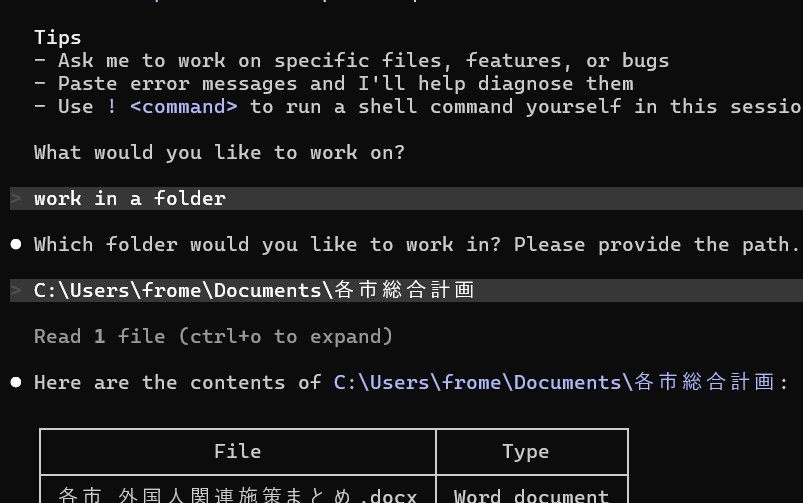Click the "What would you like to work on?" text
Viewport: 803px width, 503px height.
pos(219,152)
